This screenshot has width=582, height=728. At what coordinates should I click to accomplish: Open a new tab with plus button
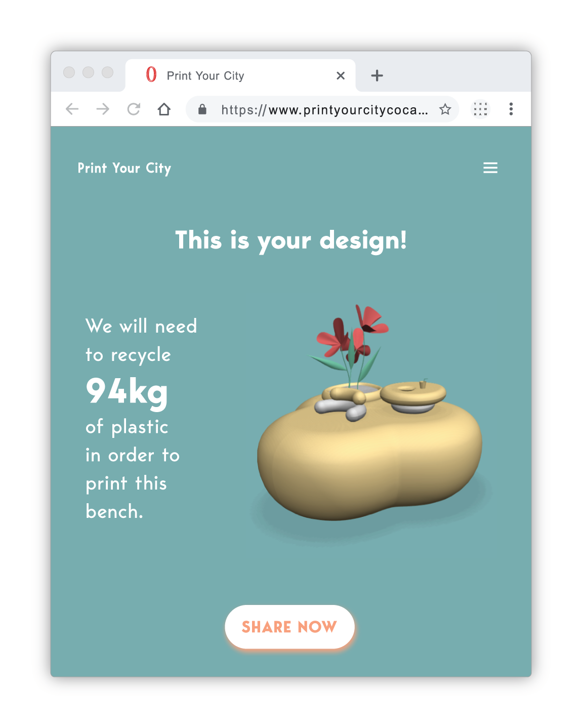click(x=377, y=75)
